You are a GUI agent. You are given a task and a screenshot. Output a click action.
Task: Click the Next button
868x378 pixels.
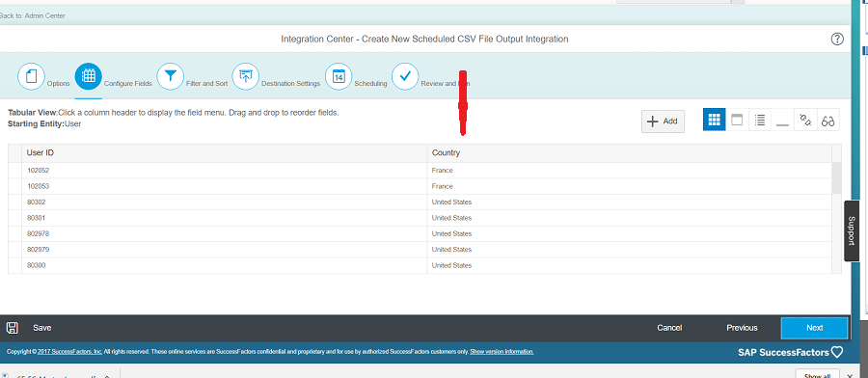coord(814,328)
